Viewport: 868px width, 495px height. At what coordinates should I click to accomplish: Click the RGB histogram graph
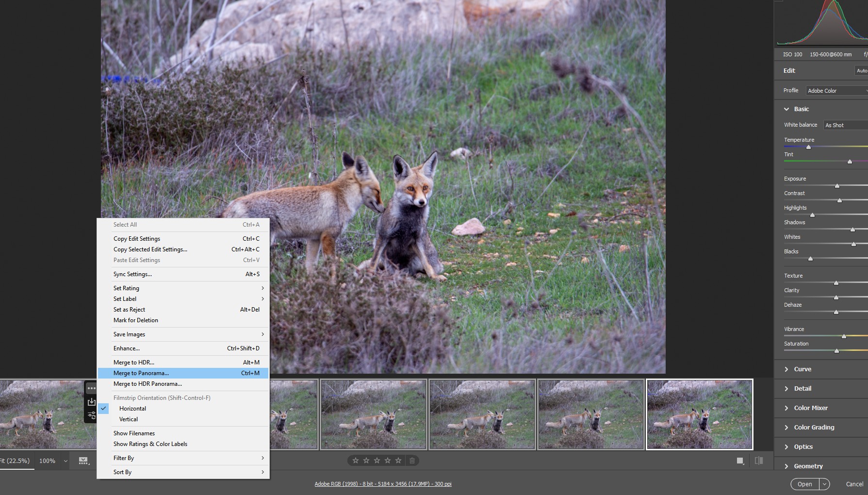point(822,22)
